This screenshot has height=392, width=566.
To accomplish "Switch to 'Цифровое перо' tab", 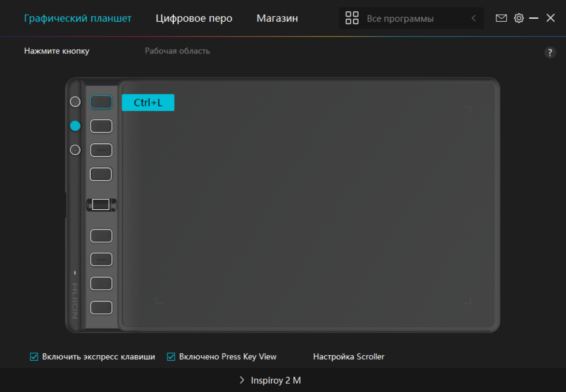I will click(x=194, y=18).
